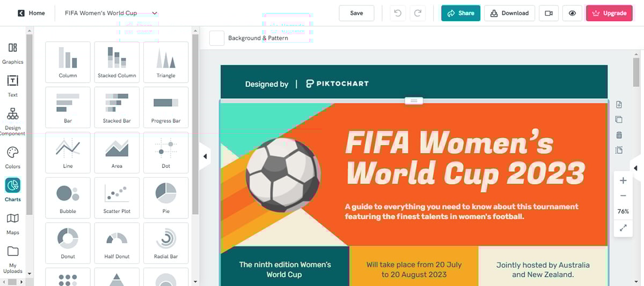Open the Background & Pattern color swatch
The image size is (644, 286).
click(x=217, y=38)
